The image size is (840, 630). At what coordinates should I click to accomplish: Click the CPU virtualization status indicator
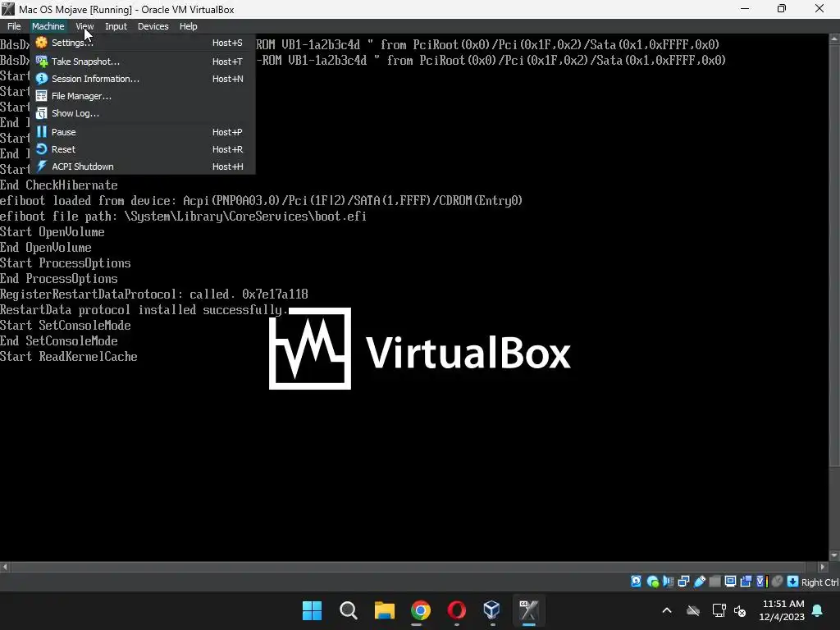coord(762,582)
